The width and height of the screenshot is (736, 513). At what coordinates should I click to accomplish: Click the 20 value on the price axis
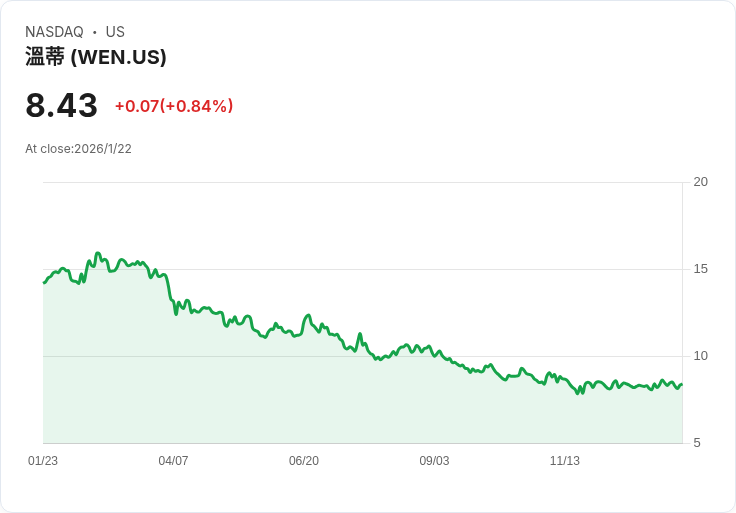click(700, 182)
